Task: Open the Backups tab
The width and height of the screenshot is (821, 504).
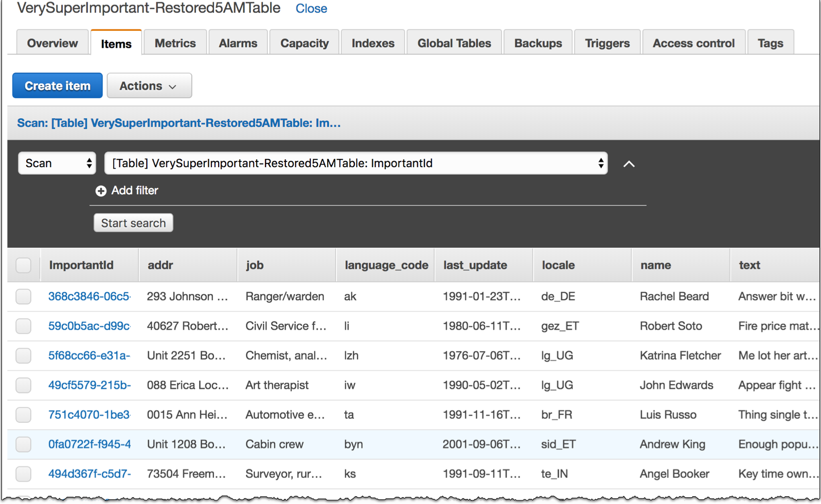Action: (x=538, y=43)
